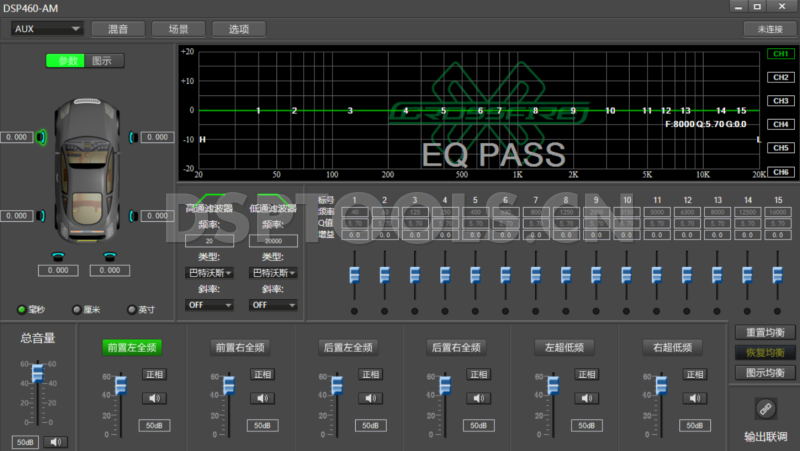Click EQ point 10 on the graph

[x=610, y=110]
